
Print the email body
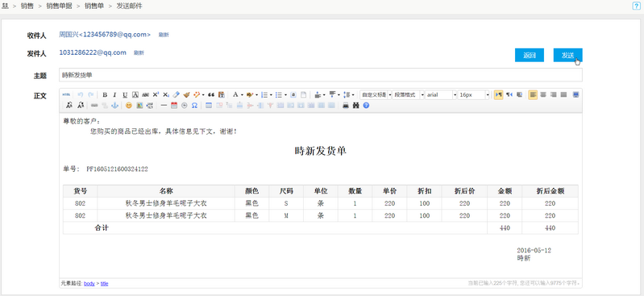point(346,105)
